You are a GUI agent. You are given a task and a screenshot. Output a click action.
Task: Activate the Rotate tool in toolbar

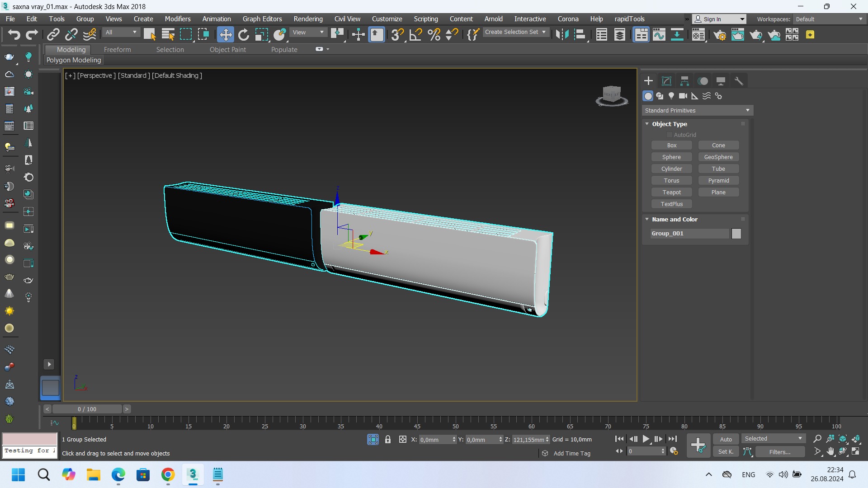(244, 35)
